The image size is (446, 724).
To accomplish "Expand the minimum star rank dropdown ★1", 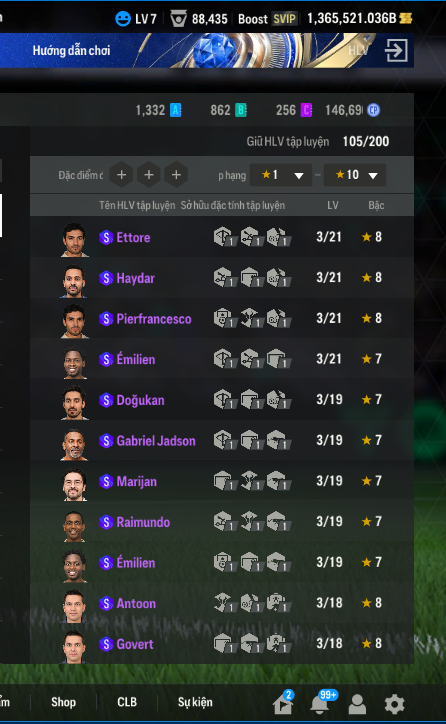I will (x=281, y=175).
